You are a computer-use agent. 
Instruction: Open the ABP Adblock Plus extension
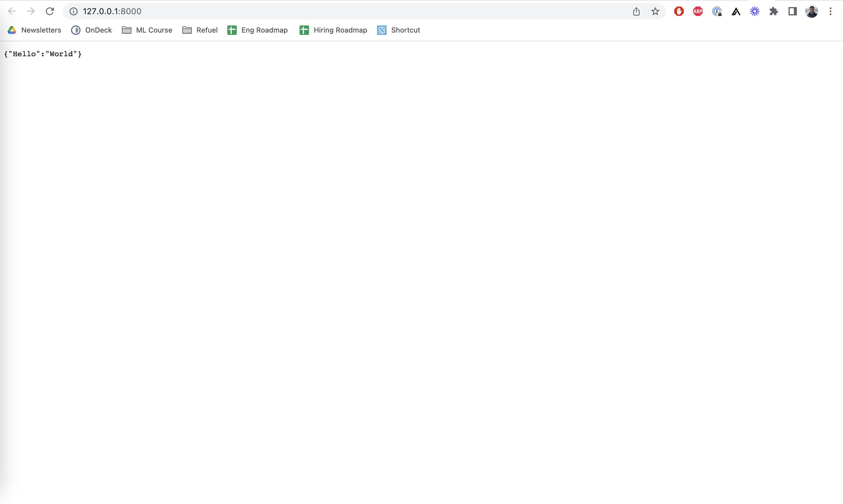point(698,12)
